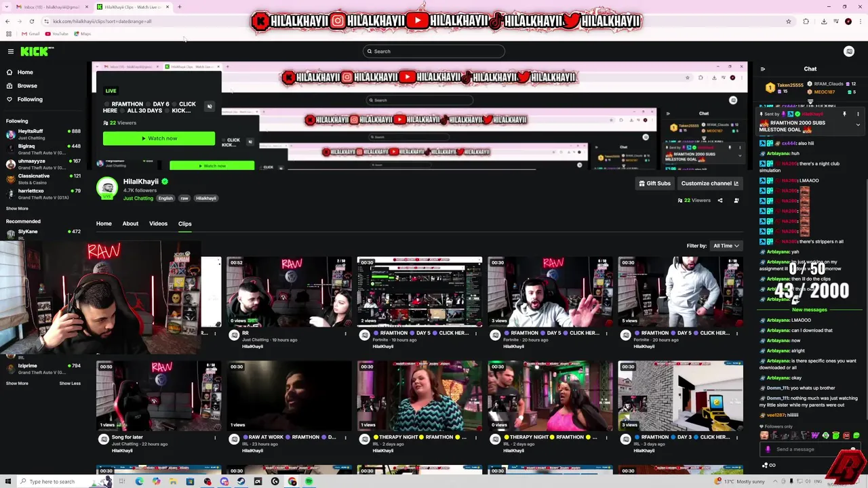This screenshot has width=868, height=488.
Task: Collapse the chat panel with the arrow icon
Action: (x=763, y=69)
